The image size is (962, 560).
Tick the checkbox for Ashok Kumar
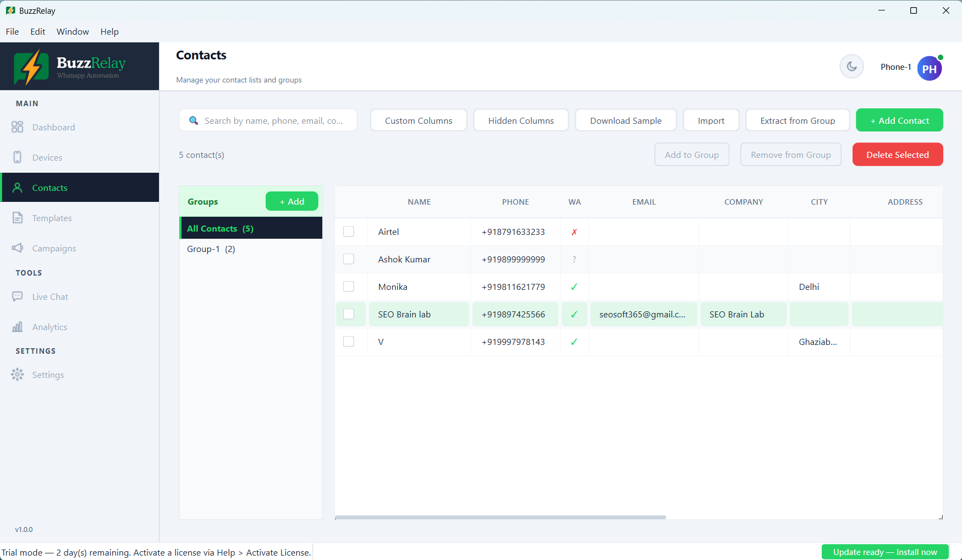pos(349,259)
